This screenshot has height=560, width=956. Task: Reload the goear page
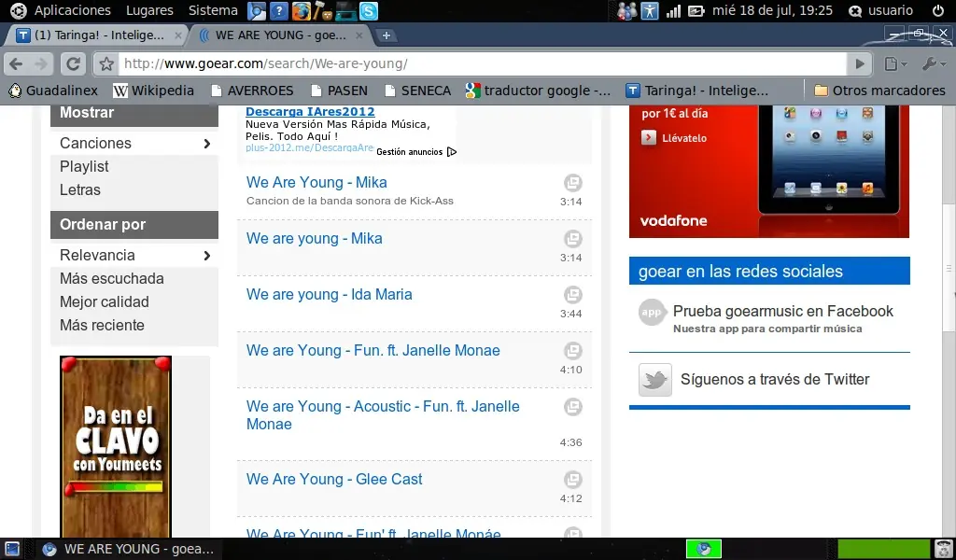[73, 63]
